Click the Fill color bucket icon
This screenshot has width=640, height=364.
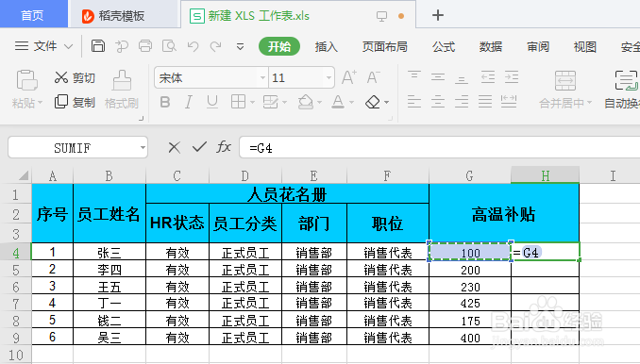[x=306, y=102]
